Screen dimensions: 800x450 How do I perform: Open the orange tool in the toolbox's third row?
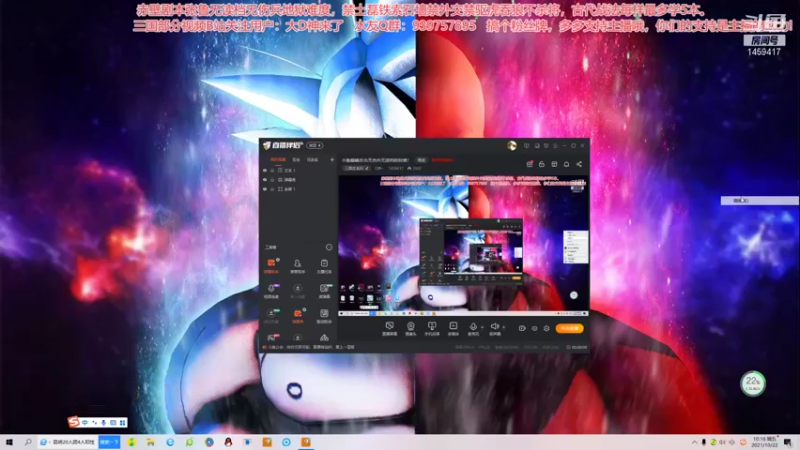click(297, 315)
